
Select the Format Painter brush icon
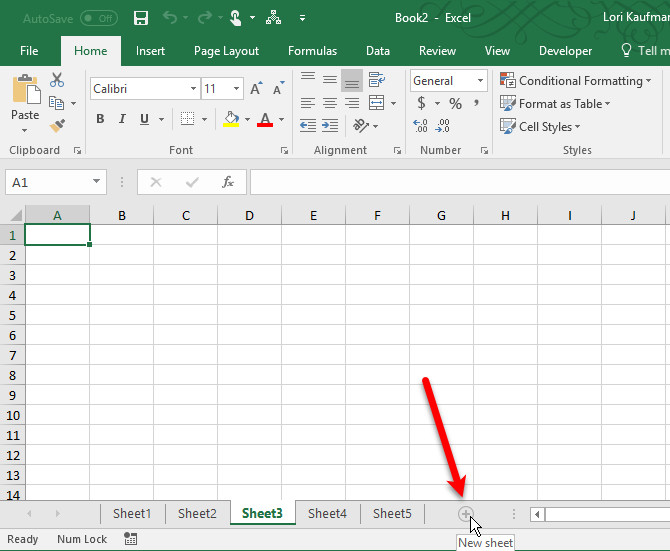(x=57, y=126)
